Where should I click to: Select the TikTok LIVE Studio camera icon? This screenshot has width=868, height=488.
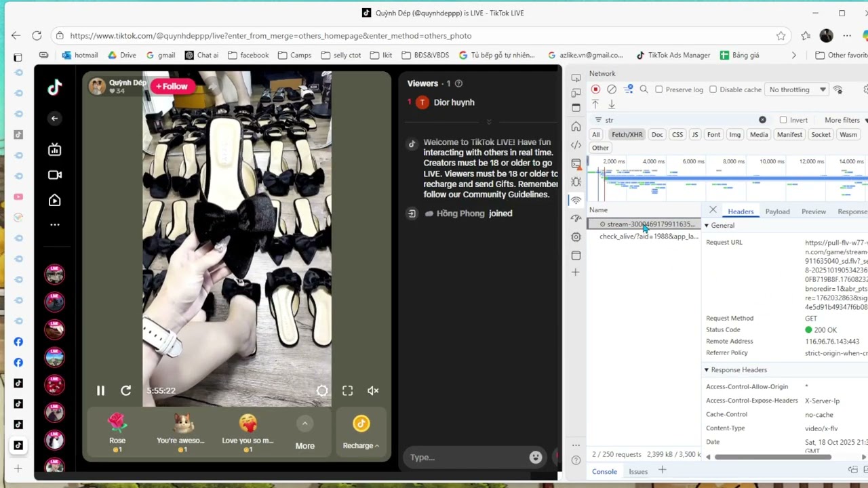54,175
